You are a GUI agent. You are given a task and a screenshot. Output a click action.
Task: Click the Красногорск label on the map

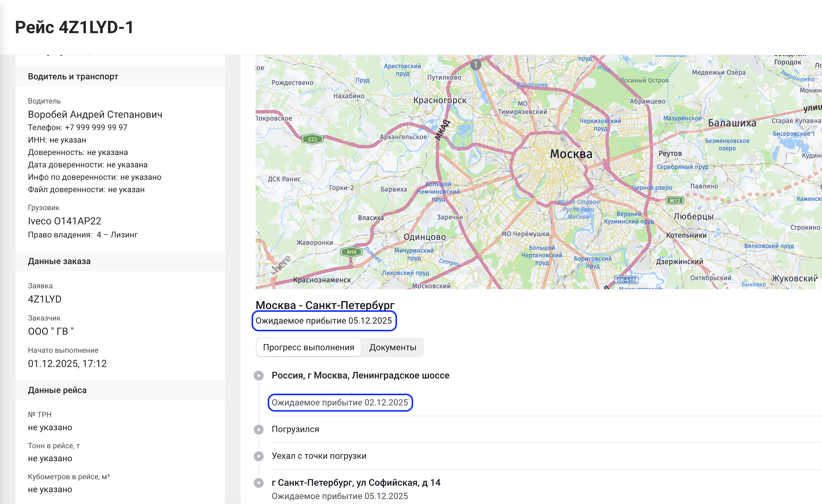click(x=439, y=100)
